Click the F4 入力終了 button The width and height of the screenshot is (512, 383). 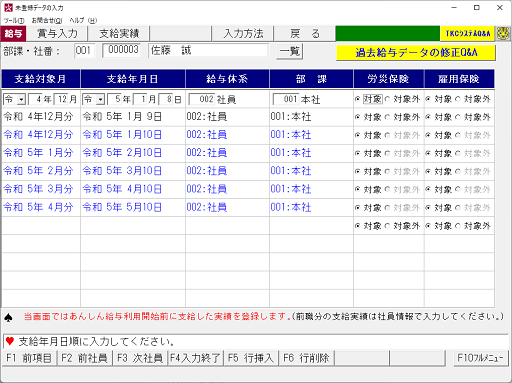195,358
